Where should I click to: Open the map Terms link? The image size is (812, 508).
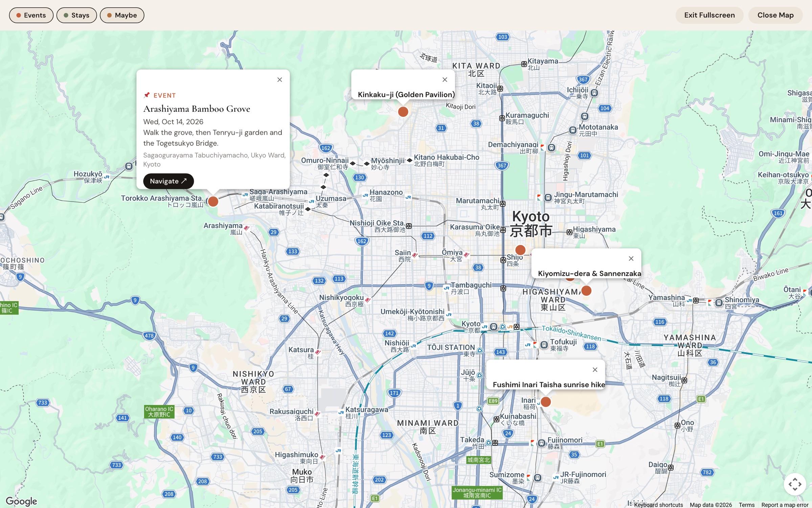[x=747, y=505]
